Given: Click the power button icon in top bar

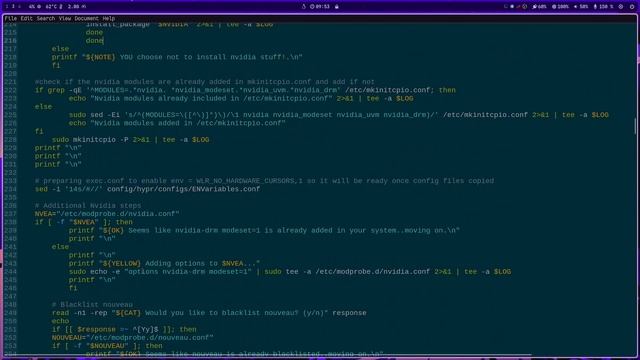Looking at the screenshot, I should [632, 7].
